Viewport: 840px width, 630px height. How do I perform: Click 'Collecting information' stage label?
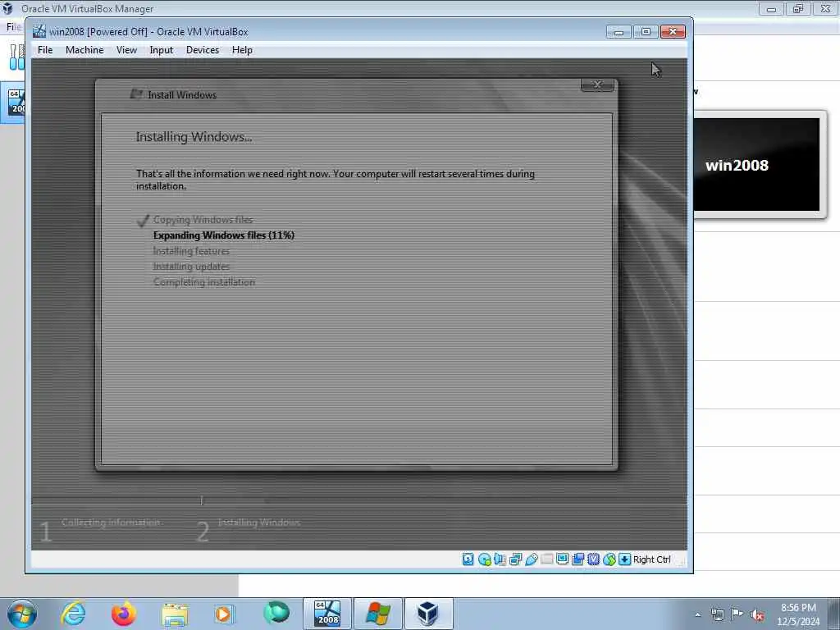[111, 523]
